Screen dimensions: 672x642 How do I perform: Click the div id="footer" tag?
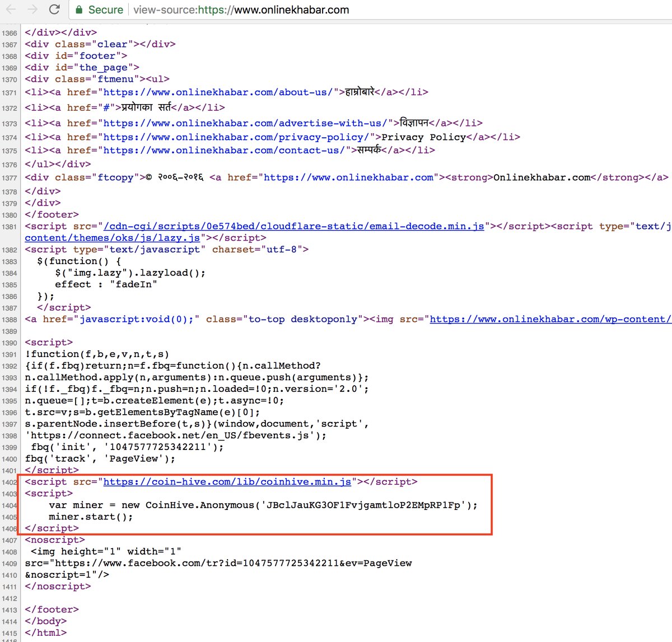pyautogui.click(x=76, y=56)
